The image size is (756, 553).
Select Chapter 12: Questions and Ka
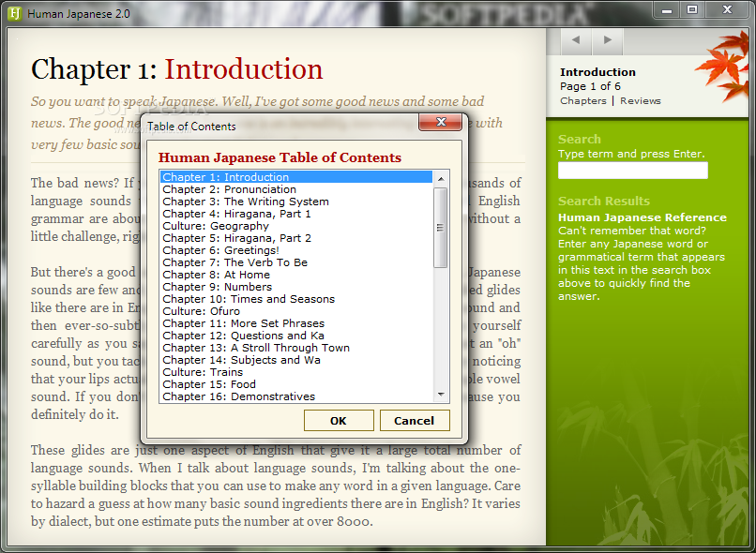(296, 336)
